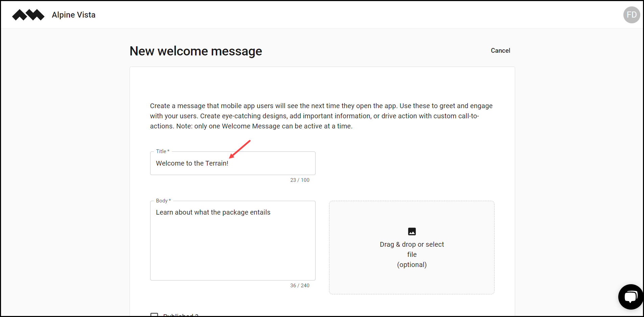Place cursor after 'Welcome to the Terrain!'
Image resolution: width=644 pixels, height=317 pixels.
[x=229, y=163]
